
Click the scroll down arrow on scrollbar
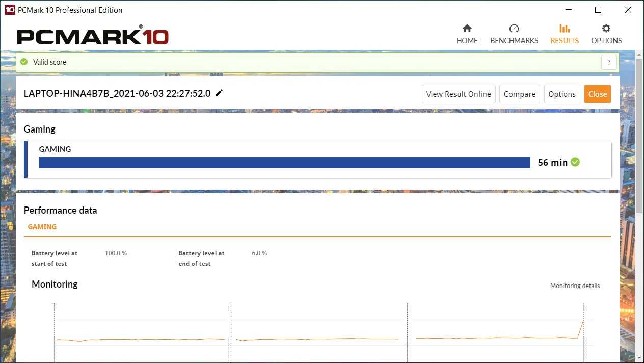pyautogui.click(x=639, y=358)
